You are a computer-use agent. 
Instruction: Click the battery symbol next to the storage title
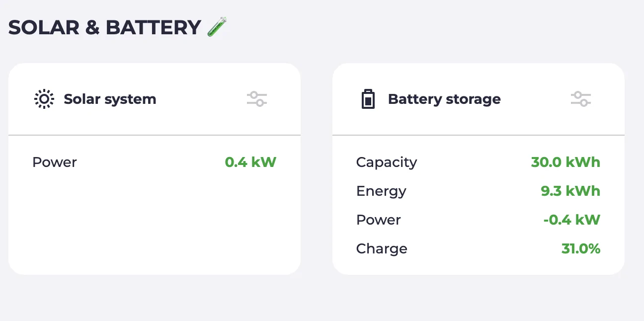click(368, 98)
